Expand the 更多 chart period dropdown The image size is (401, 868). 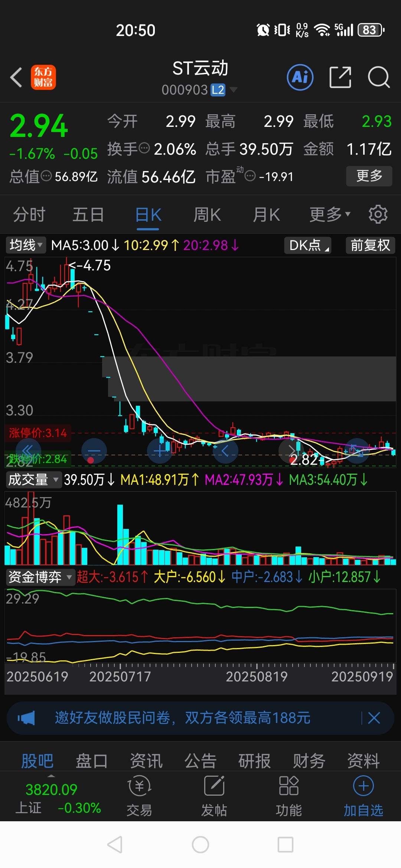[330, 214]
